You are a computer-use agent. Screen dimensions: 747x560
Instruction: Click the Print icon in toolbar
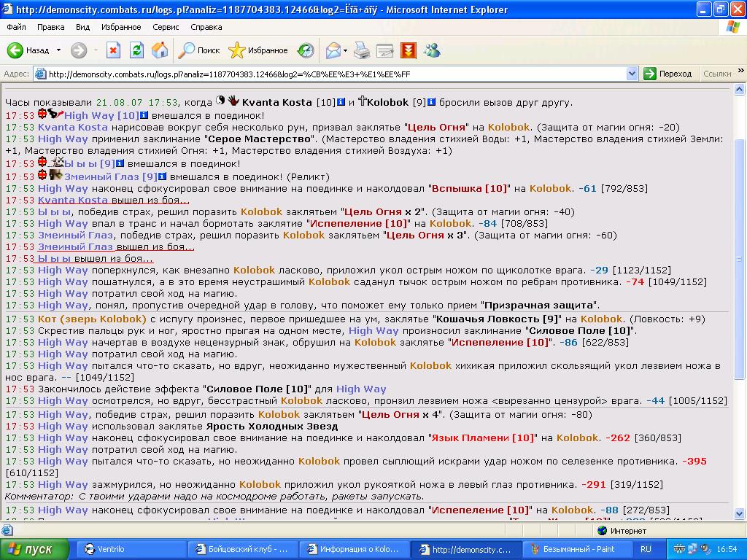click(x=362, y=50)
